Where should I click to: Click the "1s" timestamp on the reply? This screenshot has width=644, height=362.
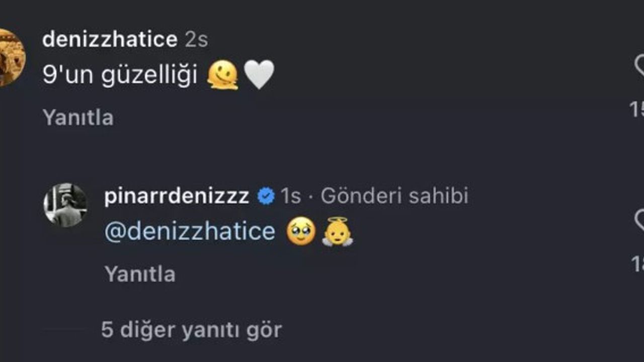[x=291, y=196]
